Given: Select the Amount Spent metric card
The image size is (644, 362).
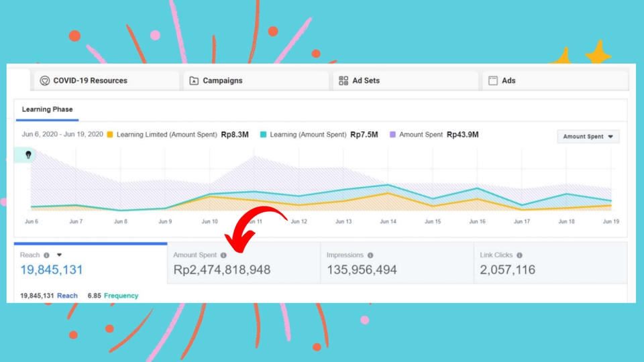Looking at the screenshot, I should pos(244,263).
